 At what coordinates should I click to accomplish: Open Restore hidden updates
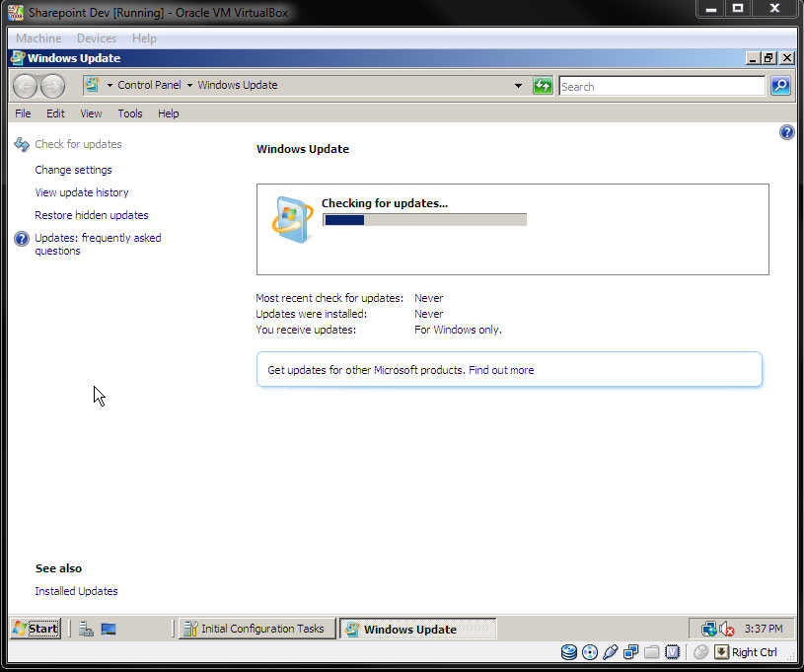click(92, 215)
